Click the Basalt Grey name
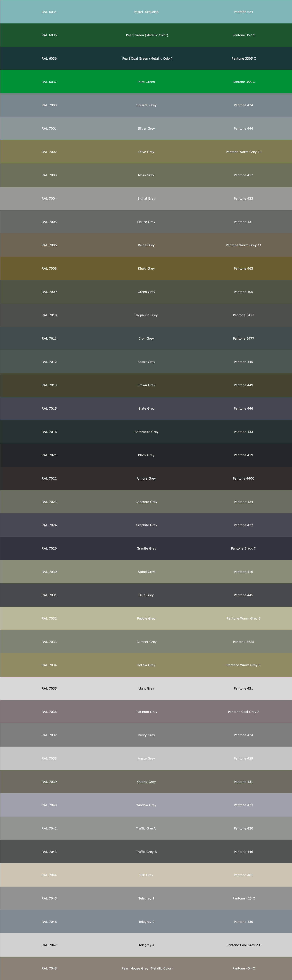The width and height of the screenshot is (292, 980). [x=146, y=362]
